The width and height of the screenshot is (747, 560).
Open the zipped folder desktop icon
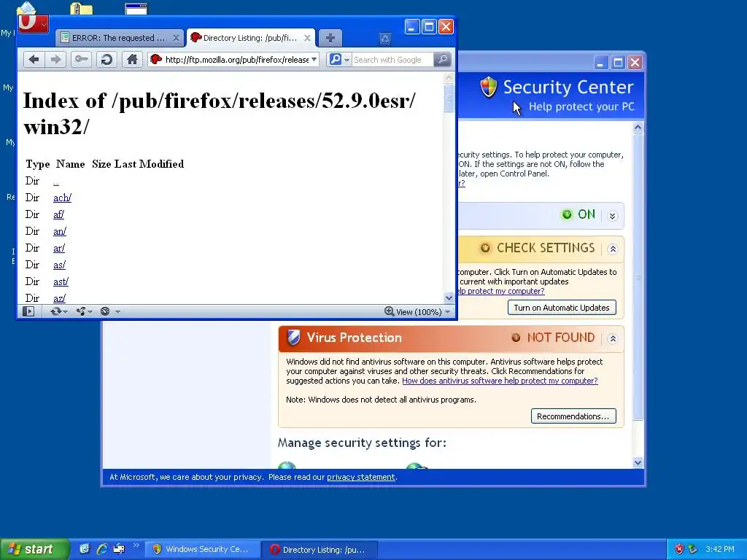(81, 8)
